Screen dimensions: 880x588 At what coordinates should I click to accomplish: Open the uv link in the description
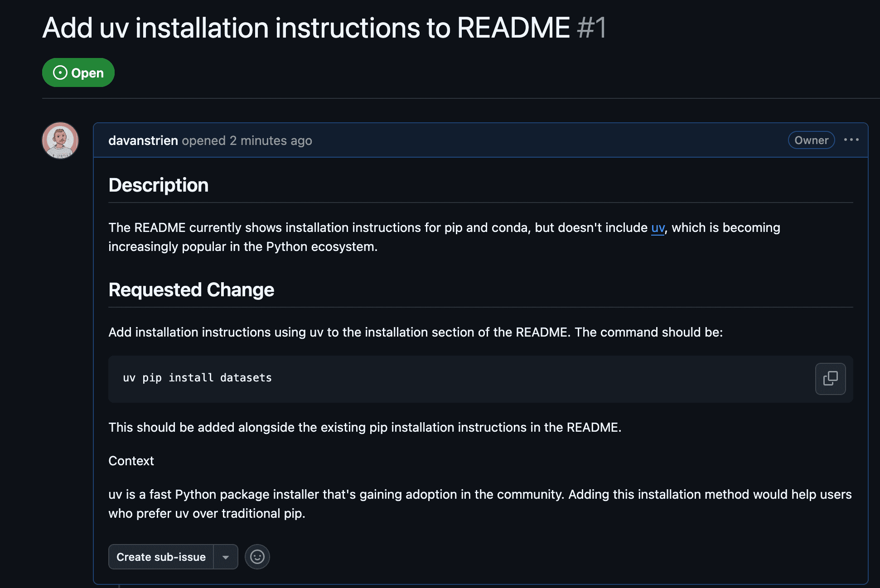[657, 227]
